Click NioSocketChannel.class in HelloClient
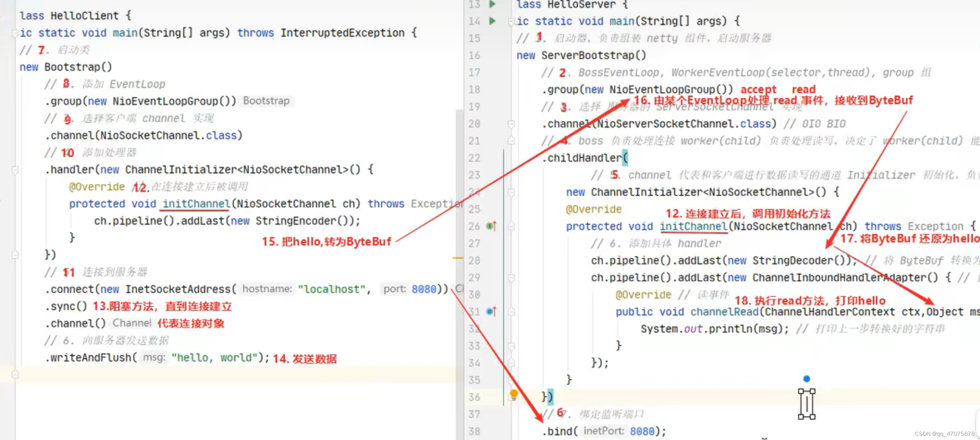The height and width of the screenshot is (440, 980). [x=168, y=136]
